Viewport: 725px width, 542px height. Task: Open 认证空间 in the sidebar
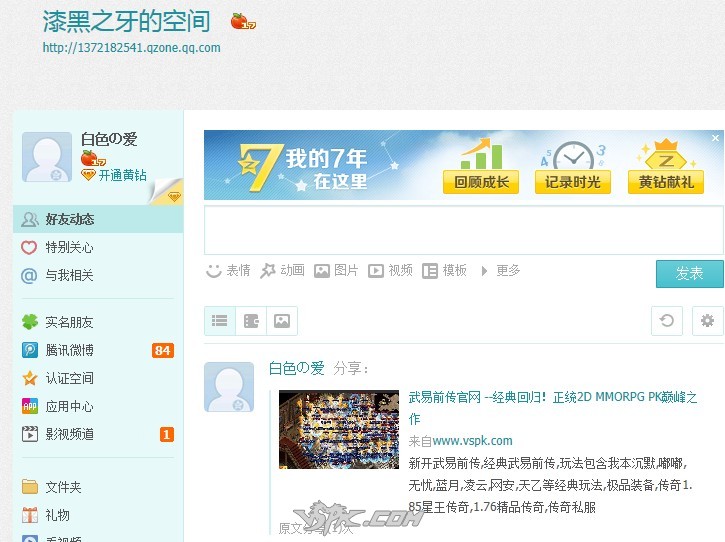click(x=98, y=378)
